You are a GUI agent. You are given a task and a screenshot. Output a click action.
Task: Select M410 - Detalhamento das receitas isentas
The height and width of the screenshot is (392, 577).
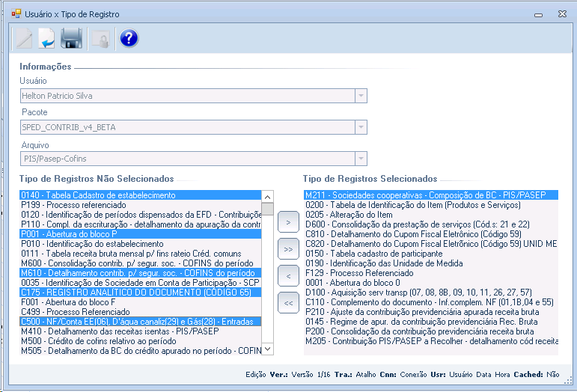(140, 331)
